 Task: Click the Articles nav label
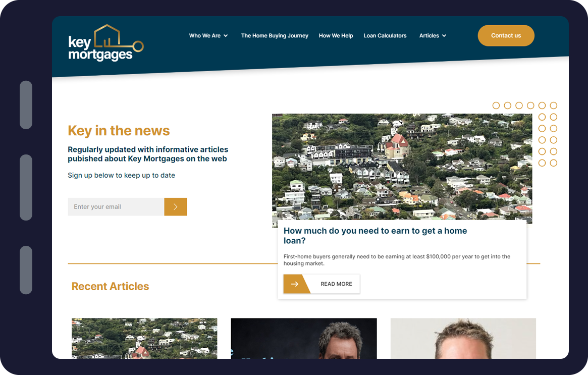click(429, 36)
